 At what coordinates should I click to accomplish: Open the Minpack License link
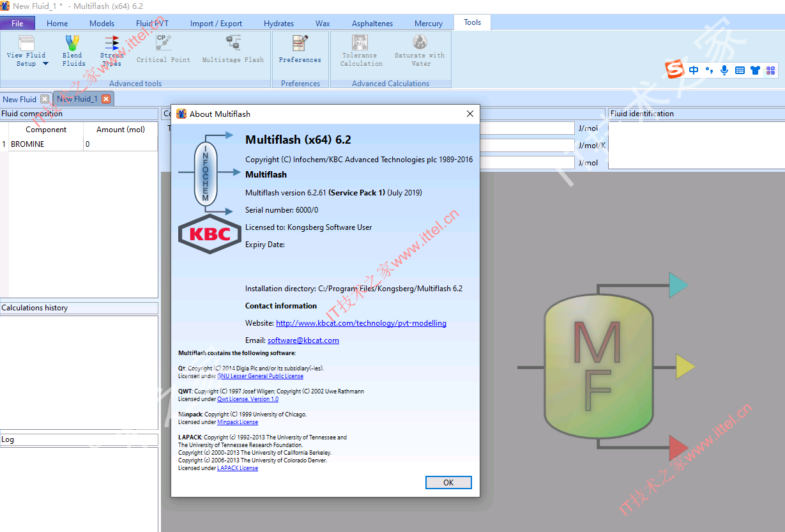click(238, 422)
